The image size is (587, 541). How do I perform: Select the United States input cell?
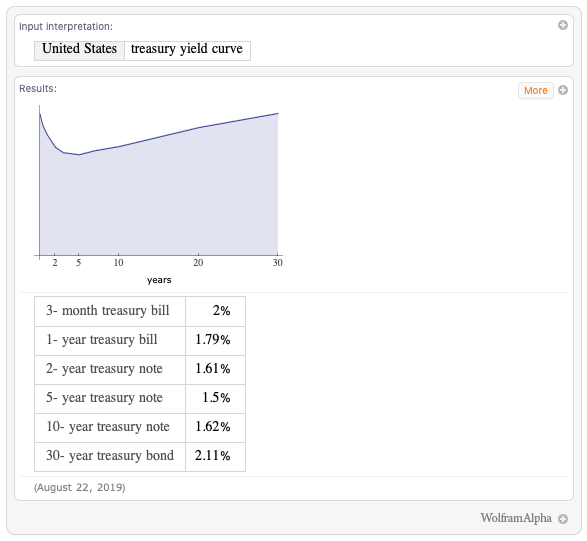[79, 51]
